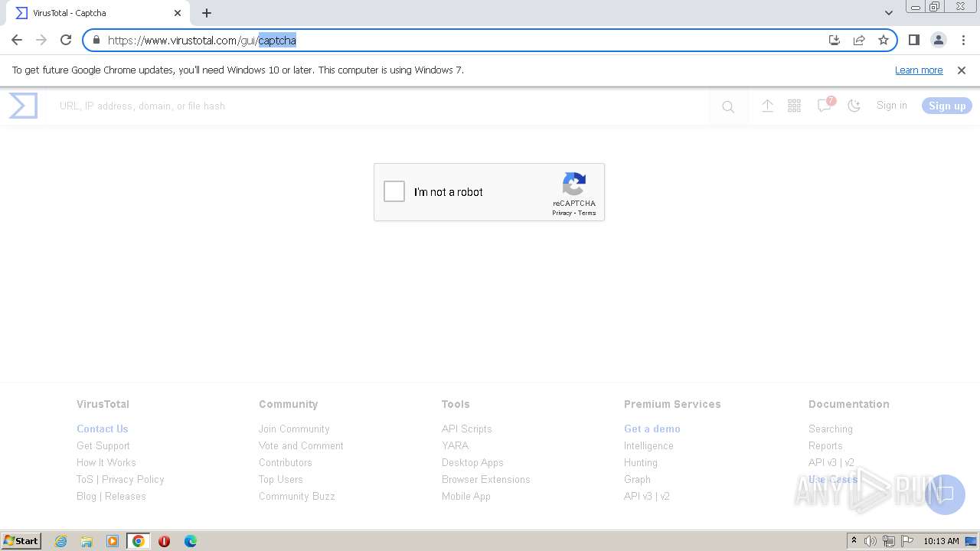The height and width of the screenshot is (551, 980).
Task: Click the taskbar clock showing 10:13 AM
Action: coord(941,541)
